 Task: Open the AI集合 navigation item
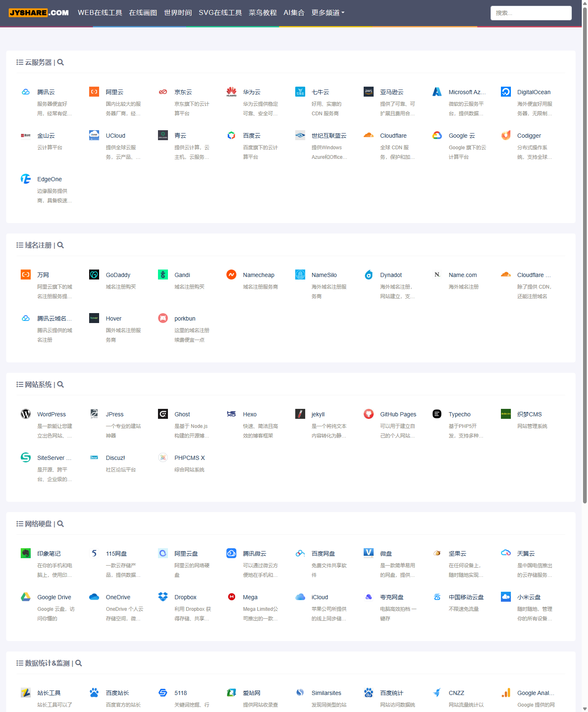click(294, 13)
